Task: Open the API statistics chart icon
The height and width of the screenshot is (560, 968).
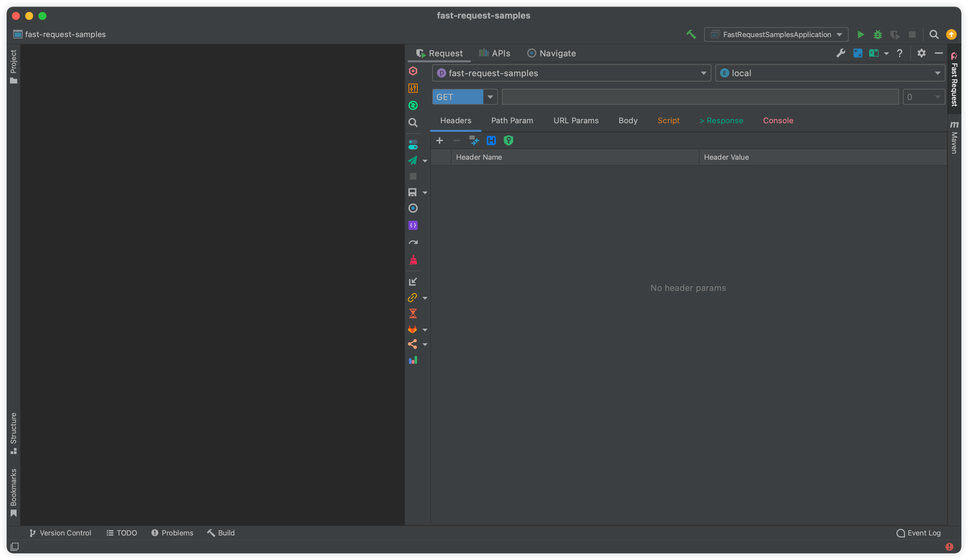Action: point(413,360)
